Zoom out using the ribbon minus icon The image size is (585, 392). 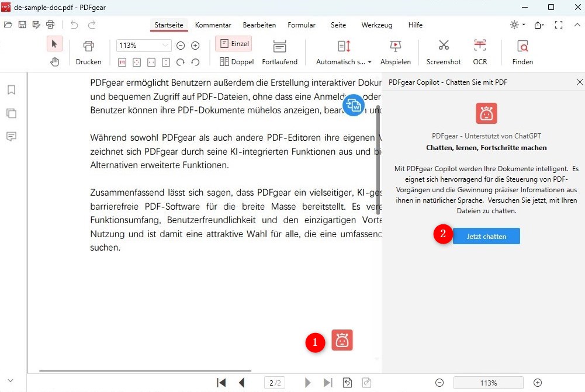tap(181, 46)
